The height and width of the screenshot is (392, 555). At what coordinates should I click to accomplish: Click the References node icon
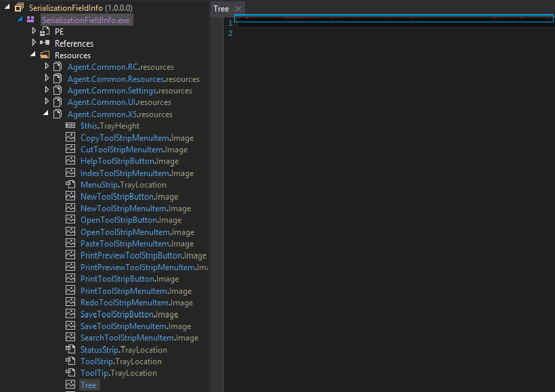(45, 43)
